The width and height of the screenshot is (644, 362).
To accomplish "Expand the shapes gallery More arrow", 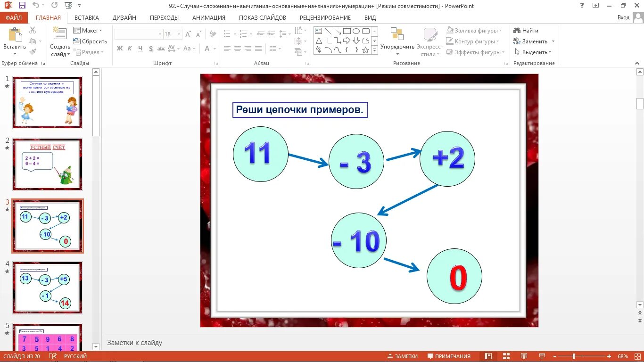I will (x=375, y=50).
